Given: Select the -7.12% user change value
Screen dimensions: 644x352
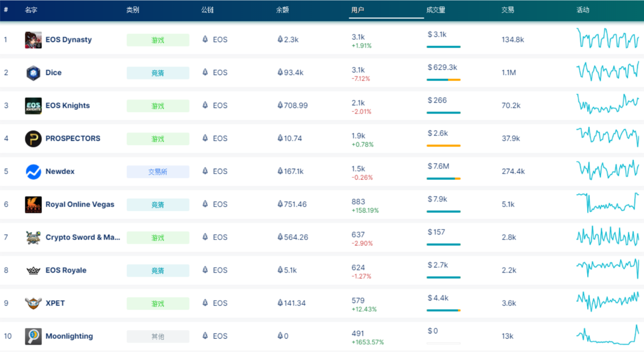Looking at the screenshot, I should [x=361, y=78].
